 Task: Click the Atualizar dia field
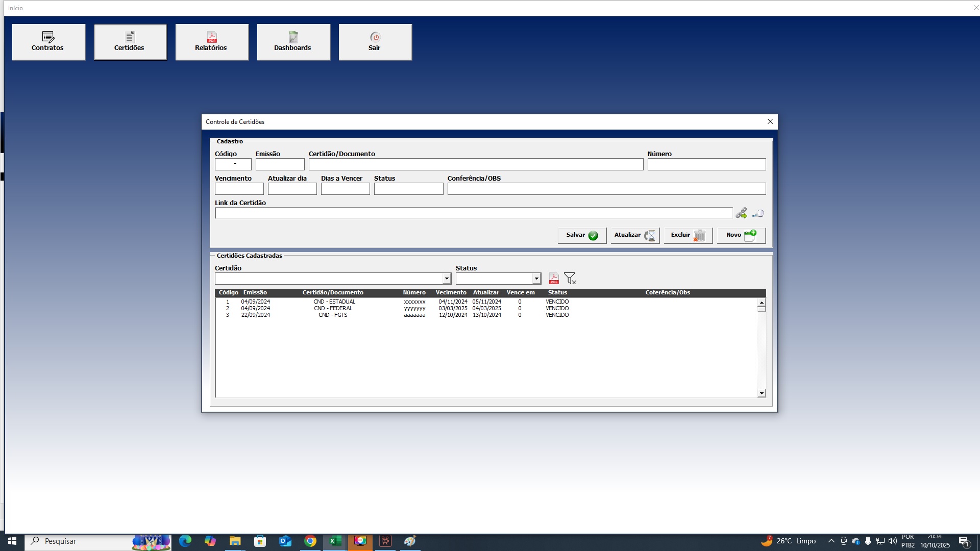coord(292,189)
